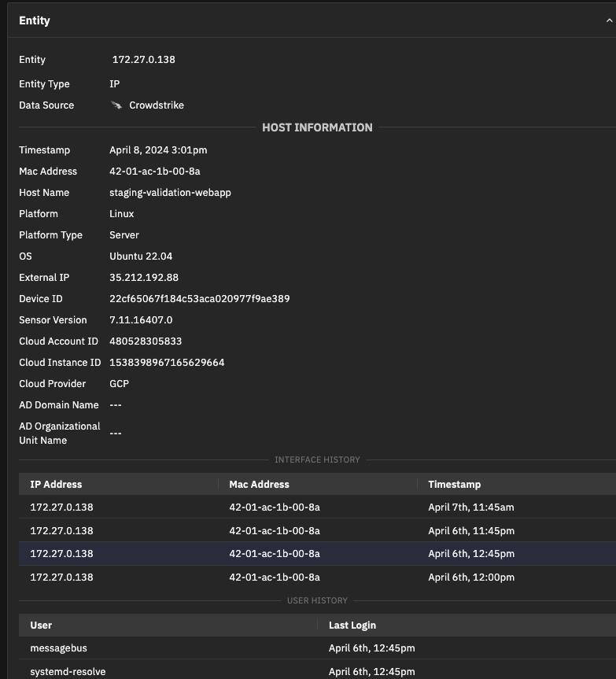Click the Crowdstrike data source label
Image resolution: width=616 pixels, height=679 pixels.
[x=156, y=105]
